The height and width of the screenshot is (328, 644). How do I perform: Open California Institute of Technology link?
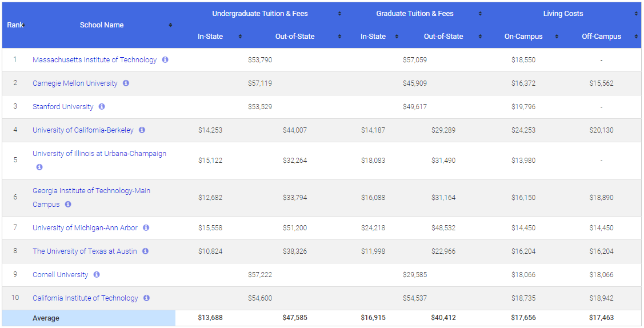86,298
